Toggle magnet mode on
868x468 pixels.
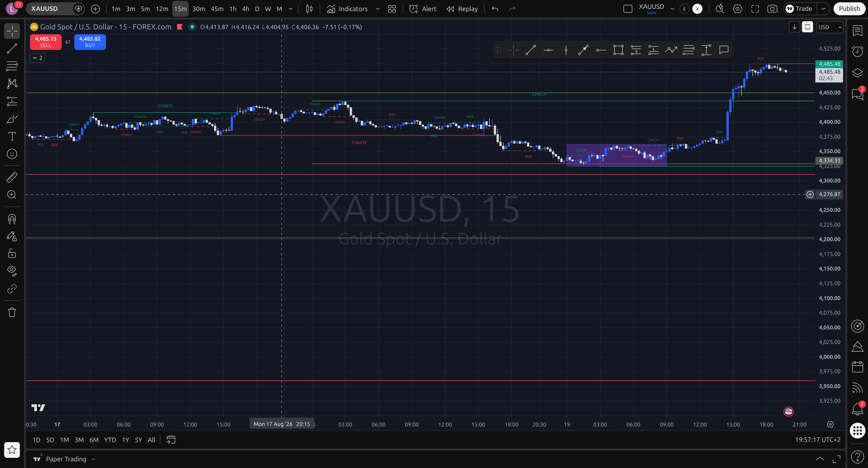[12, 219]
